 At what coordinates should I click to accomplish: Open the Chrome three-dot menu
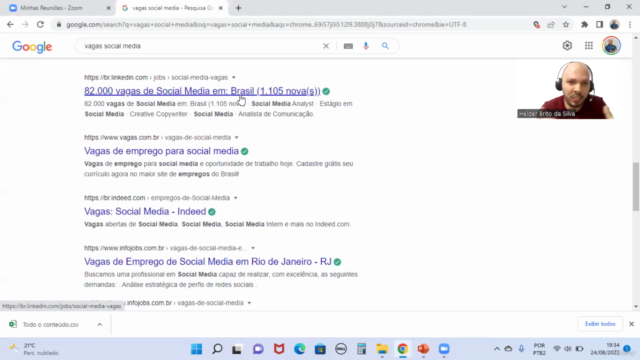point(630,24)
